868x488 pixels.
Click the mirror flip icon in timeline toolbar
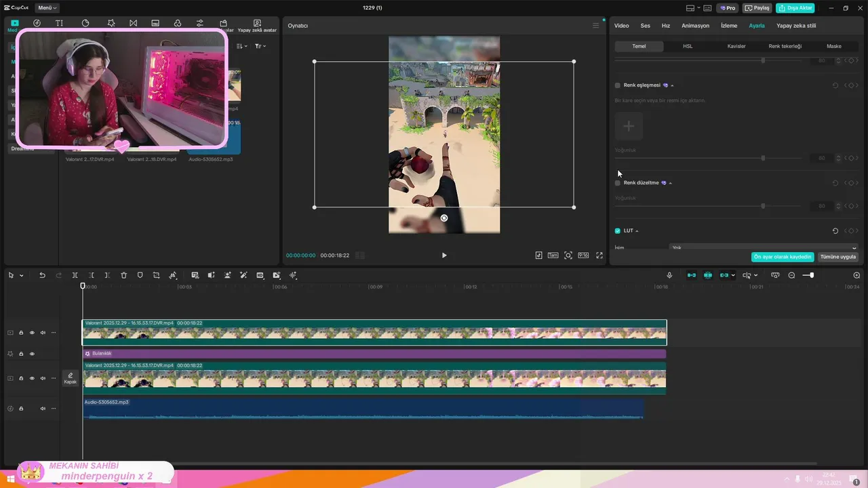(211, 275)
